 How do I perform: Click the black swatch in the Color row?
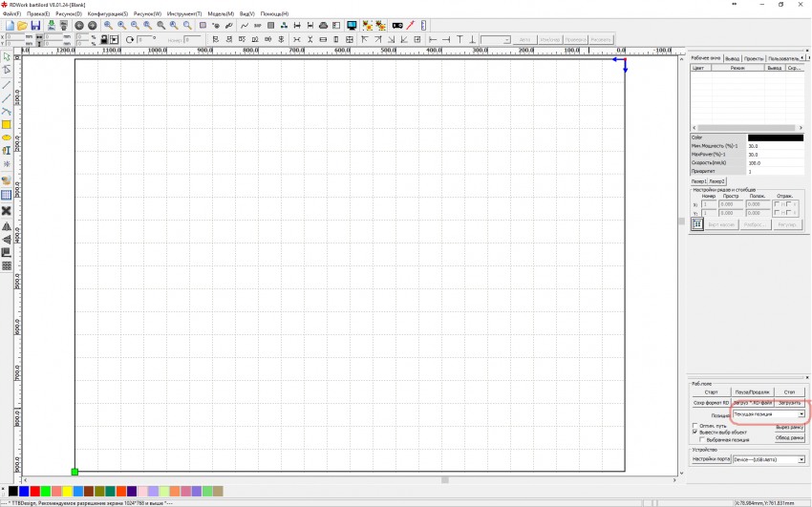(x=776, y=137)
